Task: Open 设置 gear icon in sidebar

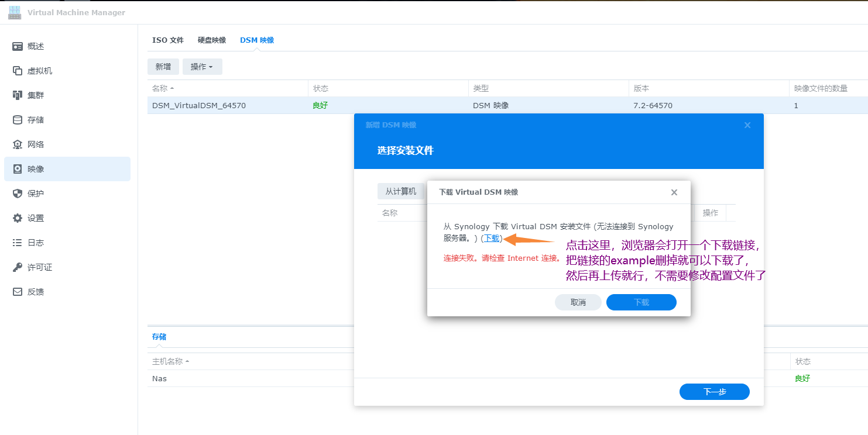Action: pos(18,218)
